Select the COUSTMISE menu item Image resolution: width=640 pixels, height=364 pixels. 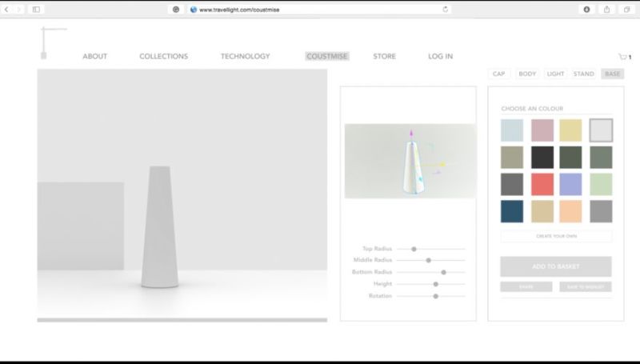[327, 56]
